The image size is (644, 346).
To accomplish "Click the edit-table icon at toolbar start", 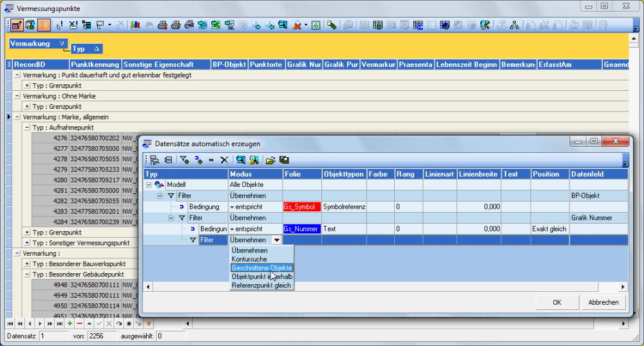I will [17, 26].
